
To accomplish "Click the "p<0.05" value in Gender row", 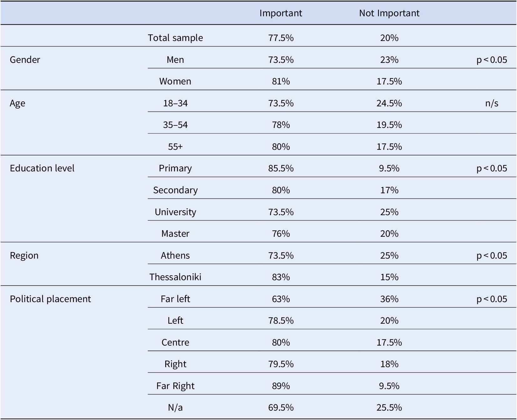I will point(492,59).
